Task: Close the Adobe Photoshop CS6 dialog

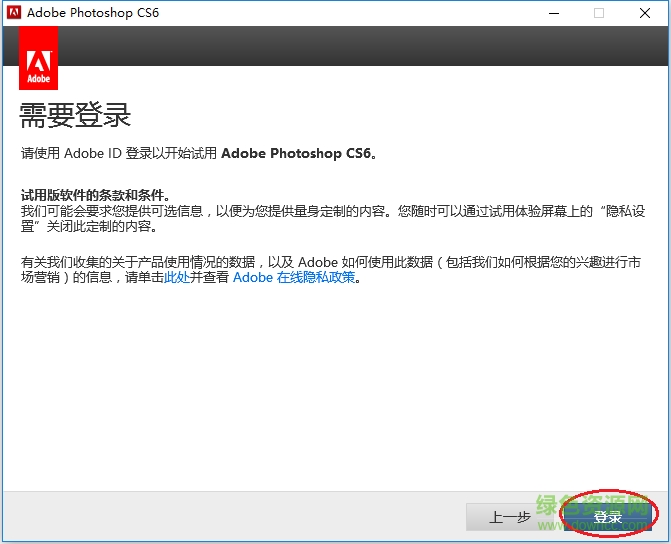Action: tap(645, 13)
